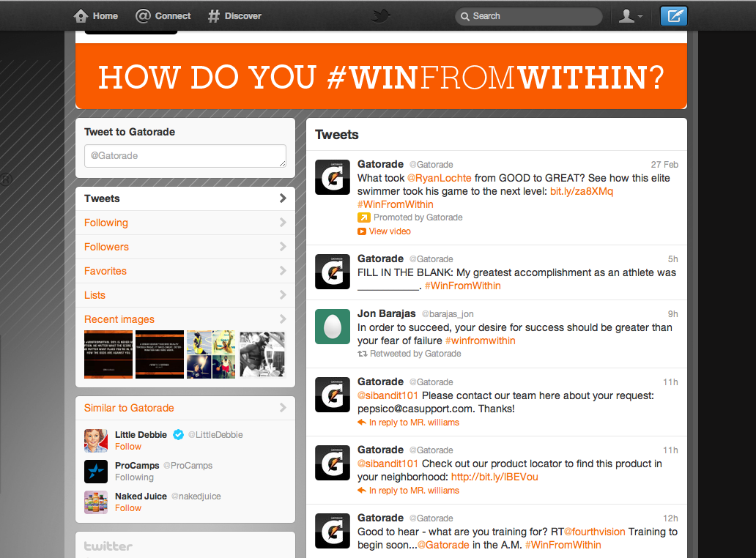Follow Naked Juice
Image resolution: width=756 pixels, height=558 pixels.
(128, 508)
